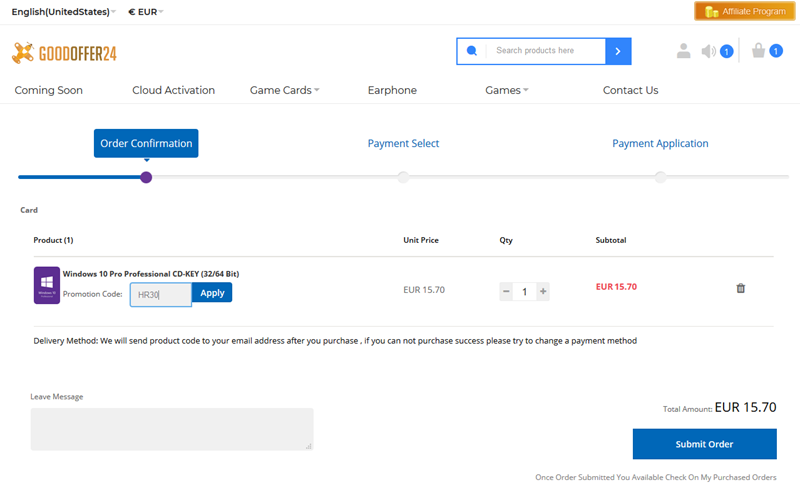Click the Windows 10 Pro product thumbnail
Viewport: 800px width, 490px height.
[46, 285]
